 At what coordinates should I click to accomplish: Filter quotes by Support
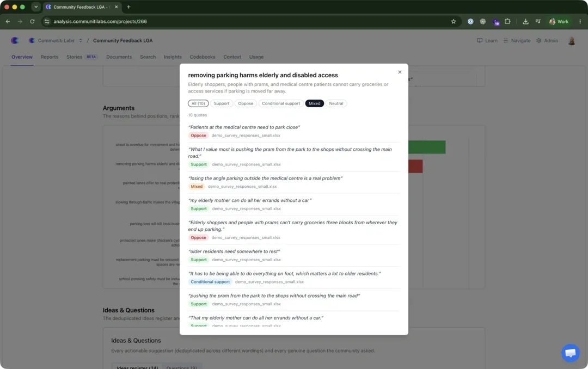[x=222, y=103]
